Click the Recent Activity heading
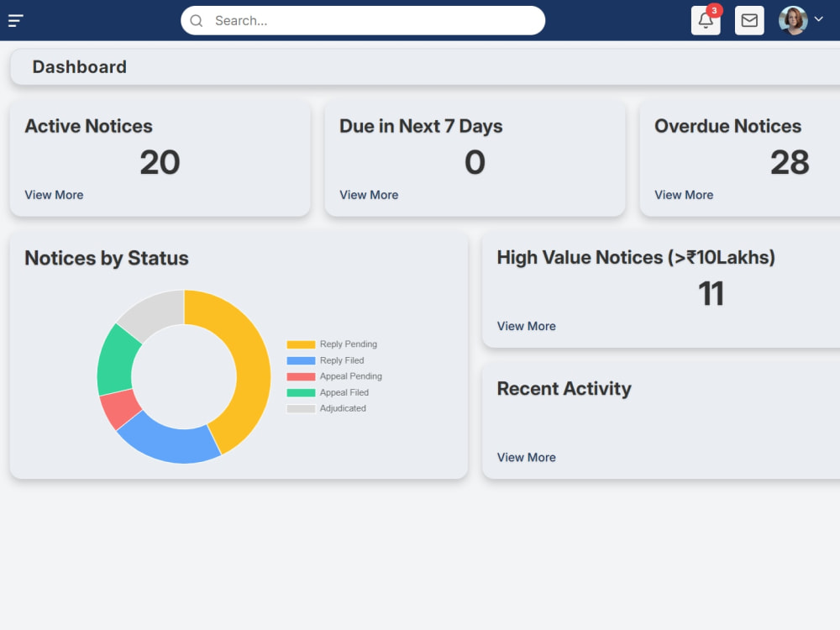Screen dimensions: 840x630 pyautogui.click(x=564, y=388)
